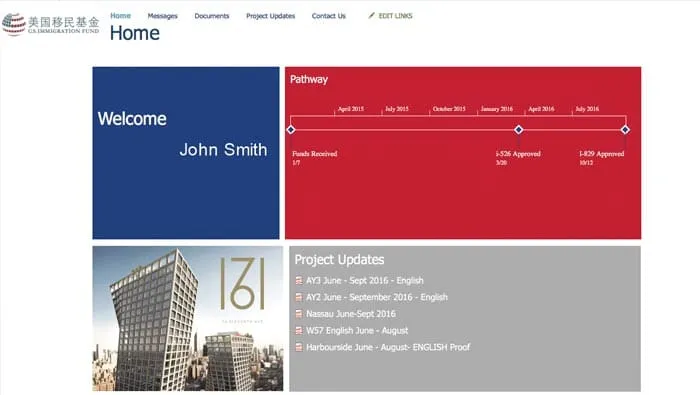
Task: Click the July 2016 timeline label
Action: pyautogui.click(x=587, y=109)
